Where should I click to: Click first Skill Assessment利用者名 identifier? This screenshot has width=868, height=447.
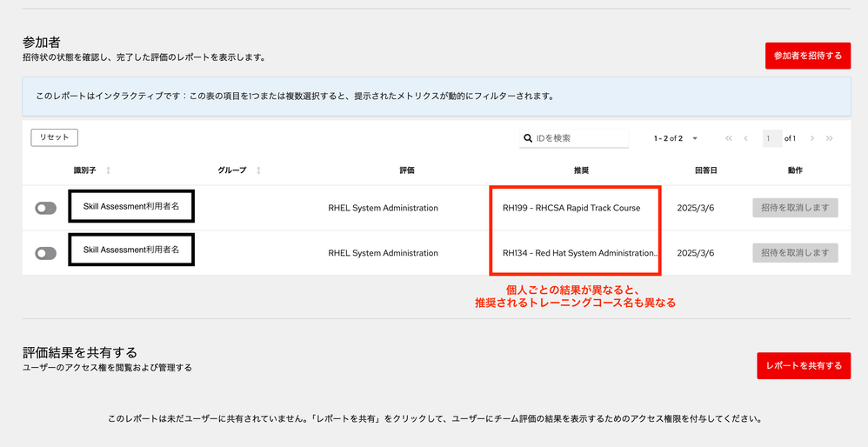click(x=131, y=207)
